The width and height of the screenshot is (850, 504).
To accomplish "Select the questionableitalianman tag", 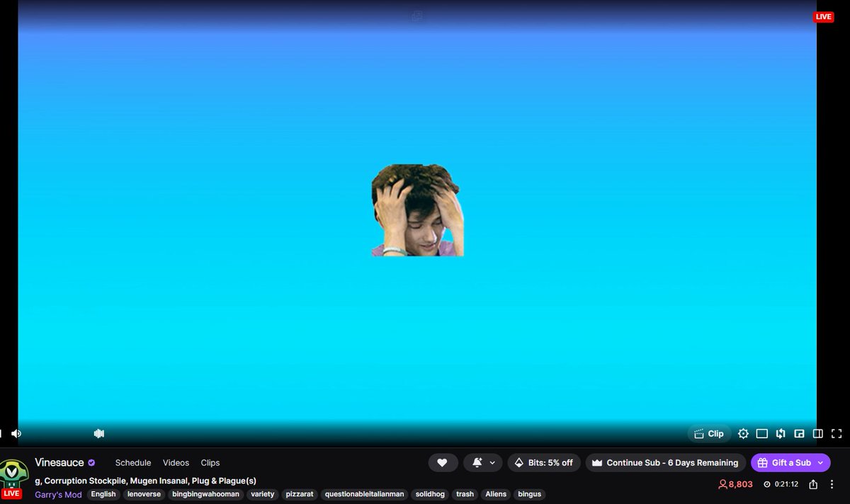I will pos(365,494).
